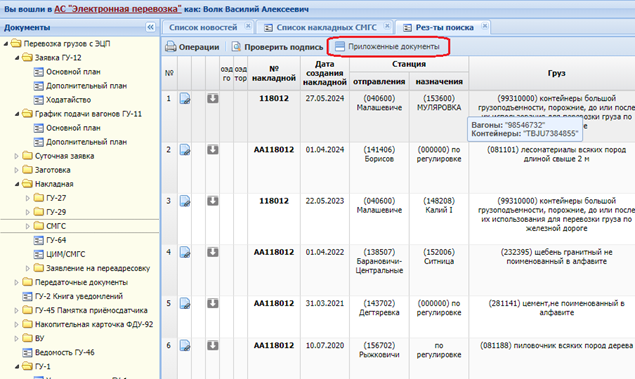
Task: Click № накладной column header
Action: (274, 73)
